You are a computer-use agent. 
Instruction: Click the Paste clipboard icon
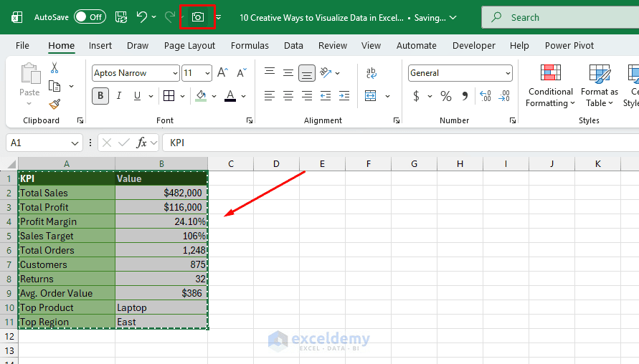(x=30, y=74)
